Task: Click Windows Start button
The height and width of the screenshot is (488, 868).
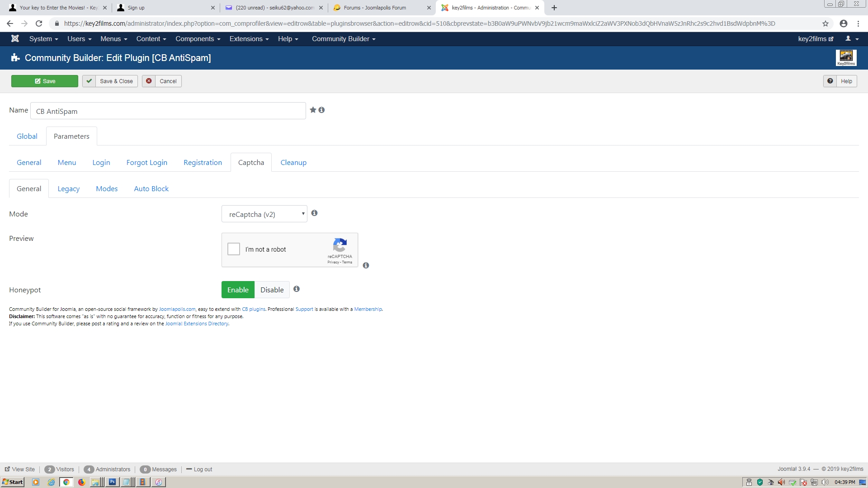Action: tap(13, 482)
